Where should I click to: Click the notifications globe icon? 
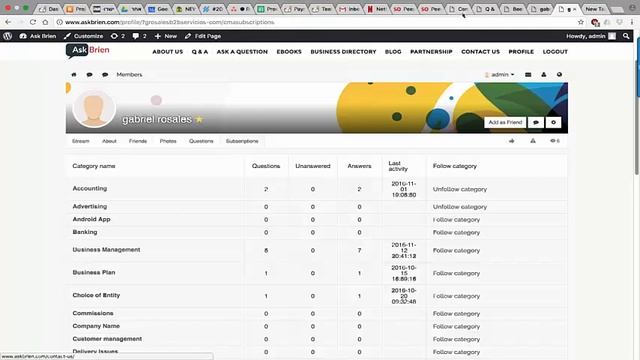click(x=559, y=75)
